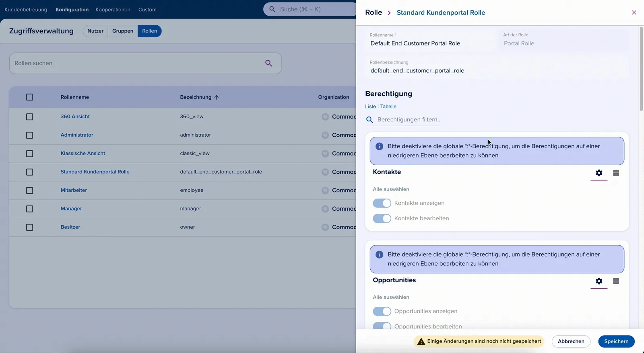
Task: Open the gear view for Kontakte permissions
Action: 599,173
